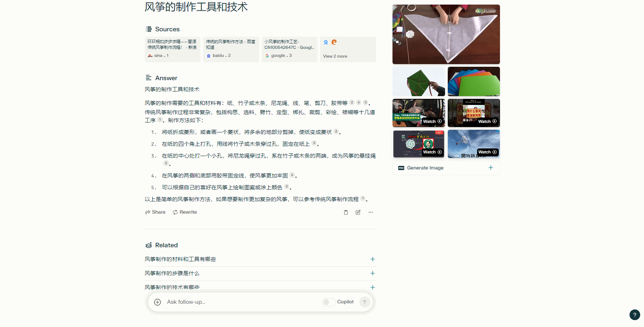Open the large kite-making image thumbnail

pos(446,34)
